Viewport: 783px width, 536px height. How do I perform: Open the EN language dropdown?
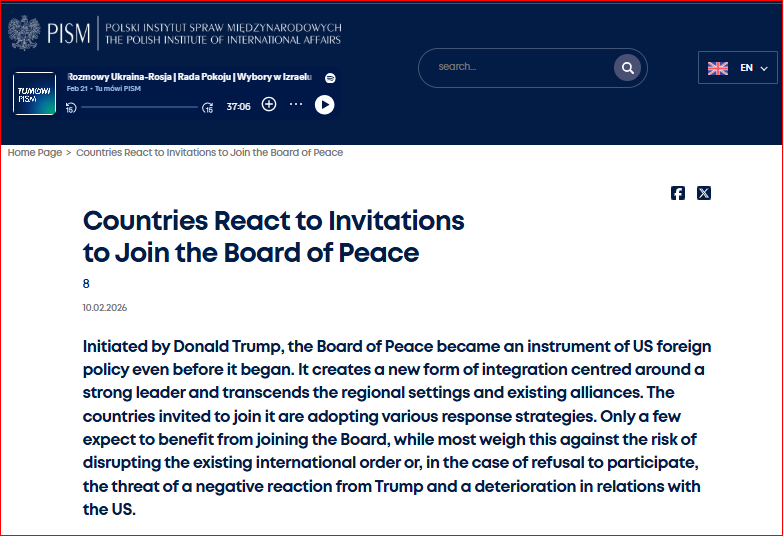coord(754,68)
